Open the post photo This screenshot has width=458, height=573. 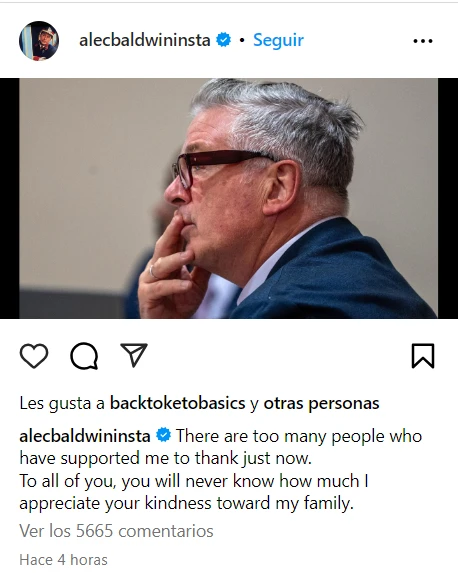click(228, 198)
